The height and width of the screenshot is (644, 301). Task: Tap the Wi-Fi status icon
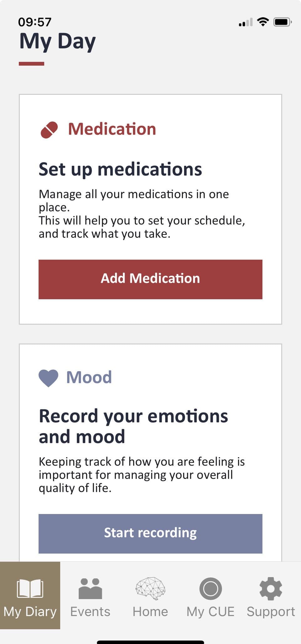[263, 22]
